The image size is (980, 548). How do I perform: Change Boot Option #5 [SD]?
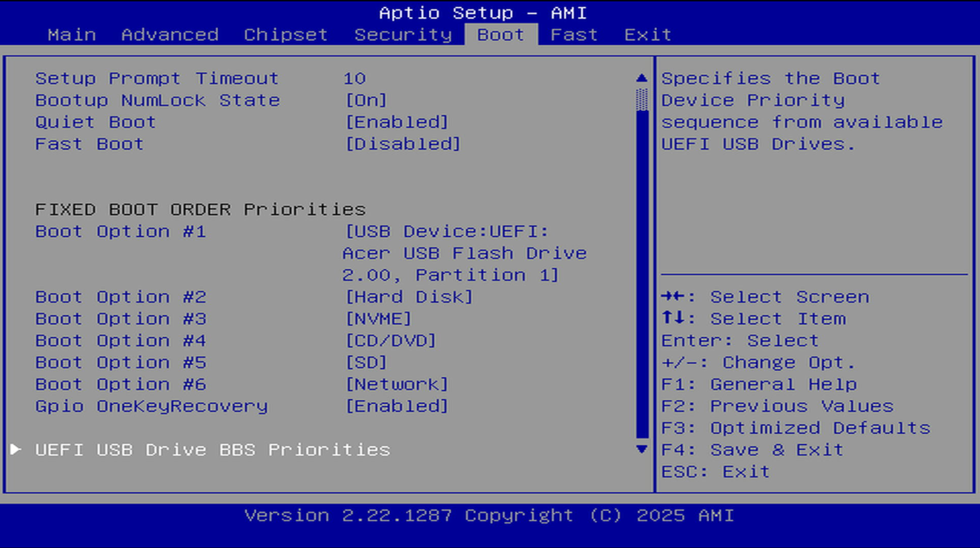coord(367,362)
